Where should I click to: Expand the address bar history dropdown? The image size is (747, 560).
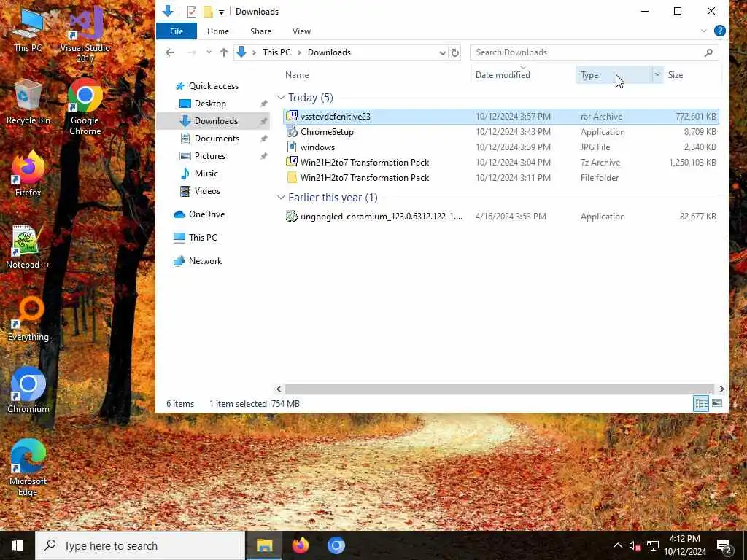(443, 52)
